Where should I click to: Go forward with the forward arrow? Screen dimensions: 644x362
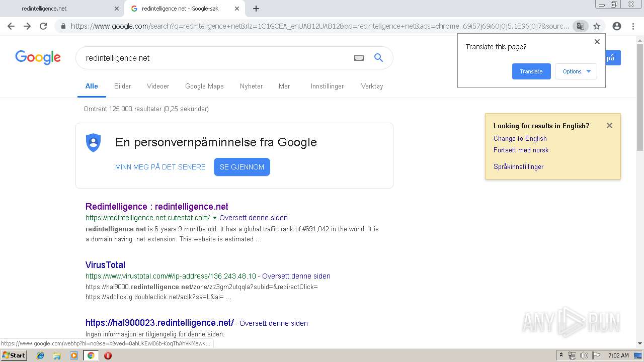[x=27, y=26]
